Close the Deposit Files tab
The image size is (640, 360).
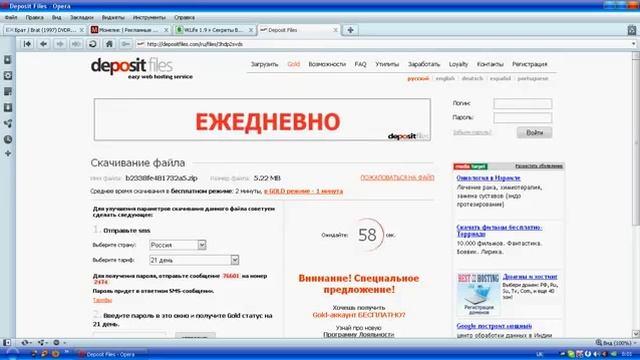tap(336, 30)
